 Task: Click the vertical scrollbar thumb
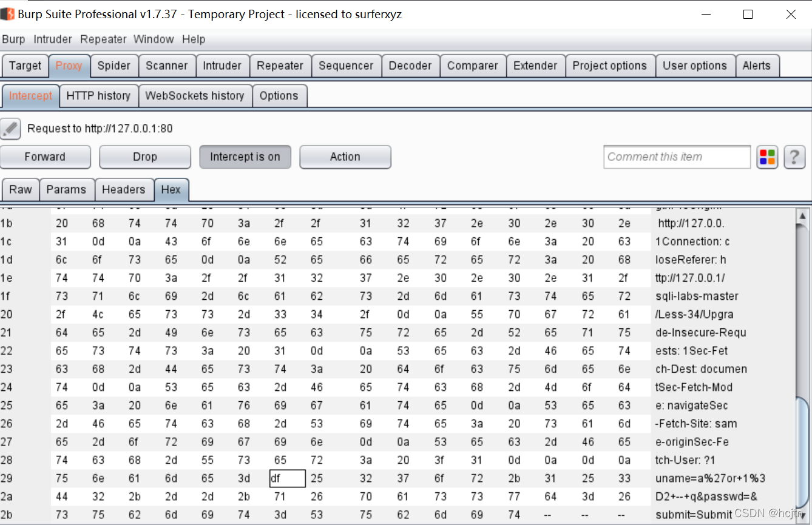[x=803, y=452]
